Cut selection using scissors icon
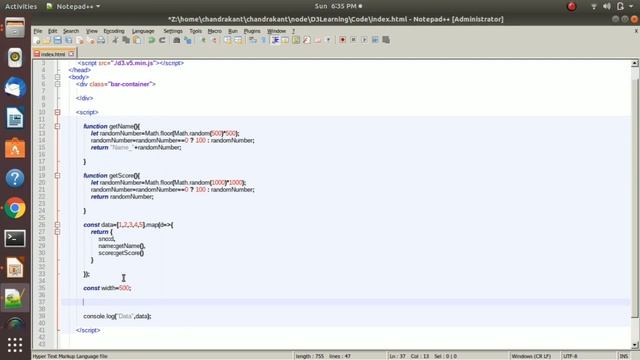The width and height of the screenshot is (640, 360). 115,40
